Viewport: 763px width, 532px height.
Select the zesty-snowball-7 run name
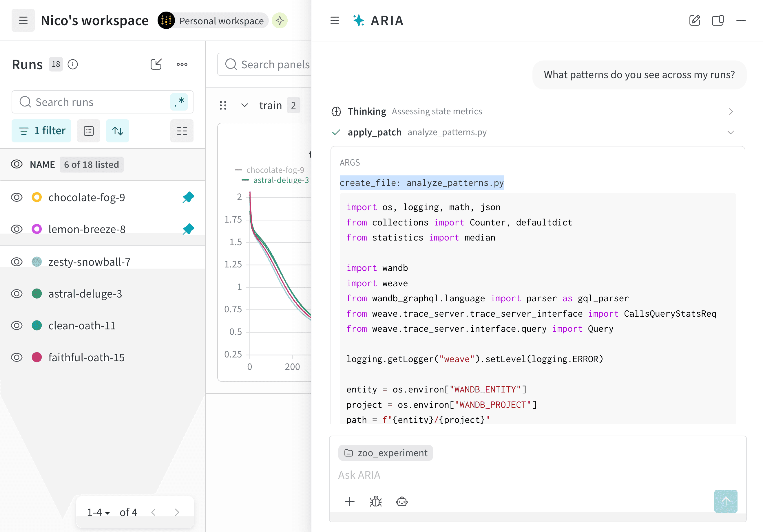pos(90,262)
